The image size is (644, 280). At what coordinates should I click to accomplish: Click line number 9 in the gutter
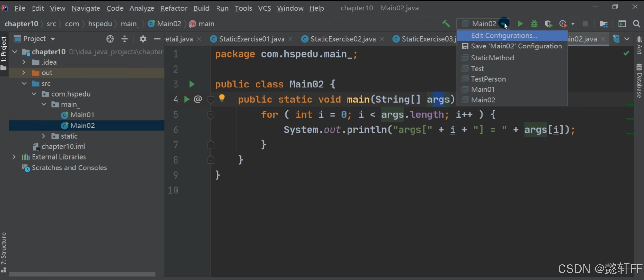click(x=176, y=175)
